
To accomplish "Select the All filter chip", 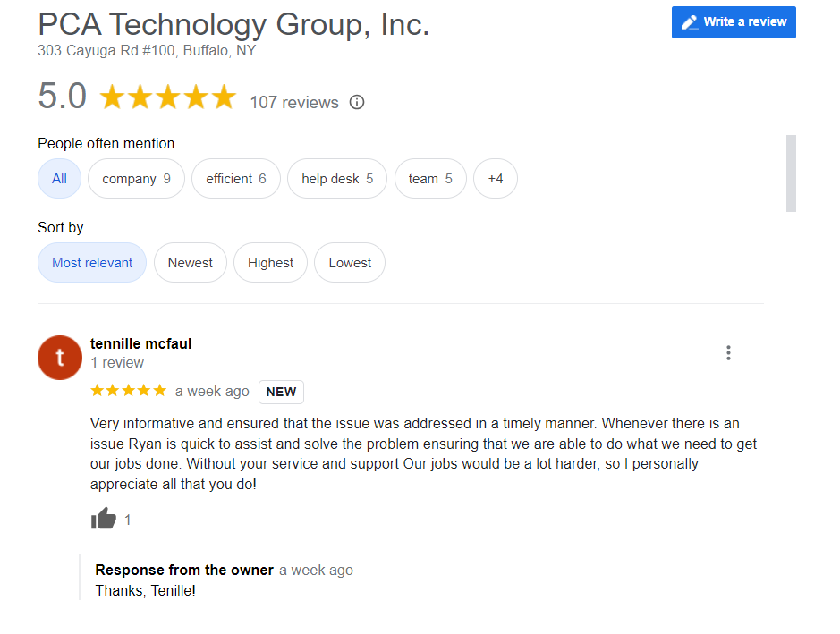I will (x=59, y=179).
